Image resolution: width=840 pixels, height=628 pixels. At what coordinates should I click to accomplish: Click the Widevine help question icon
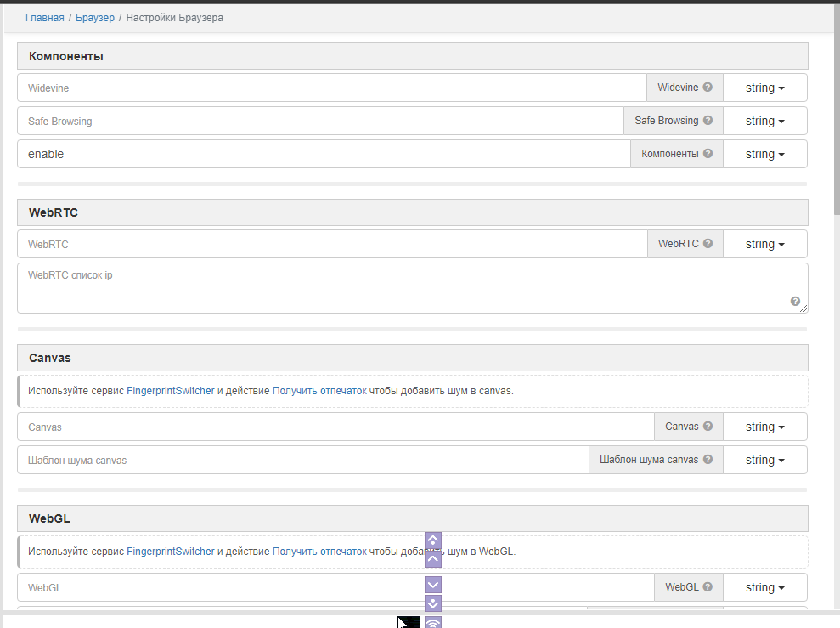coord(708,88)
